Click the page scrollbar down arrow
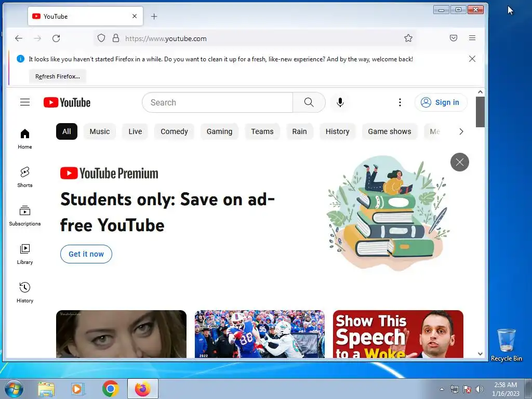532x399 pixels. [x=480, y=354]
